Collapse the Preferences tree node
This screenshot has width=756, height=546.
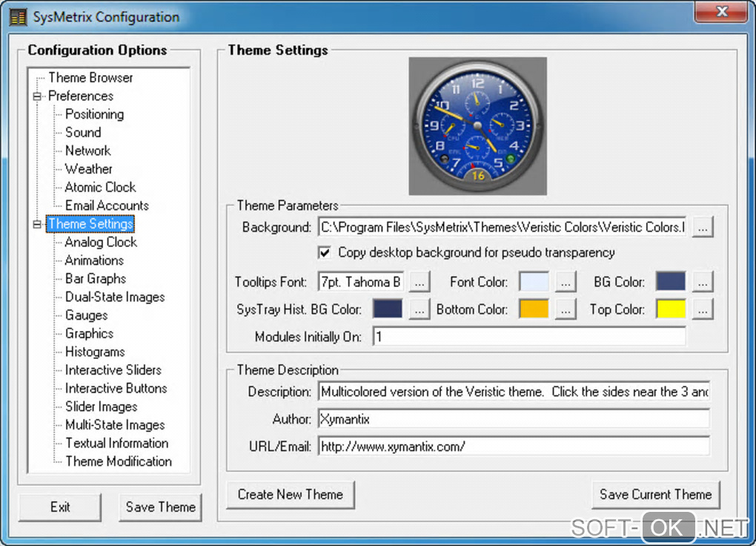tap(37, 96)
